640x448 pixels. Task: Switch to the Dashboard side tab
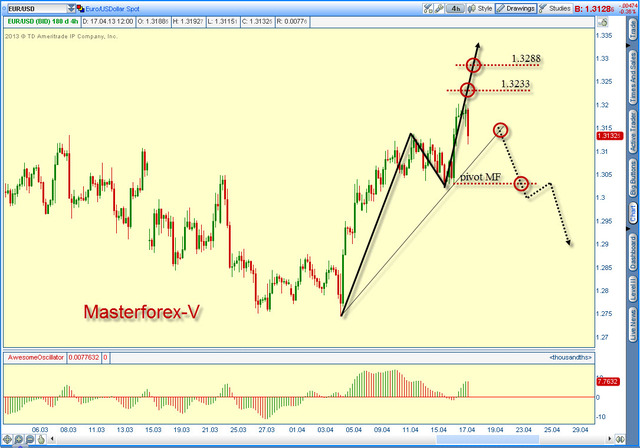(633, 252)
